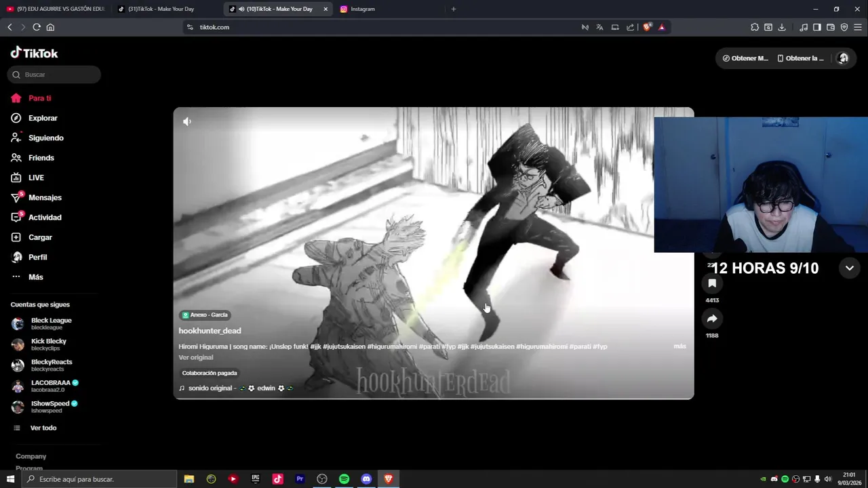Switch to the YouTube EDU AGUIRRE tab
Screen dimensions: 868x488
click(x=56, y=9)
